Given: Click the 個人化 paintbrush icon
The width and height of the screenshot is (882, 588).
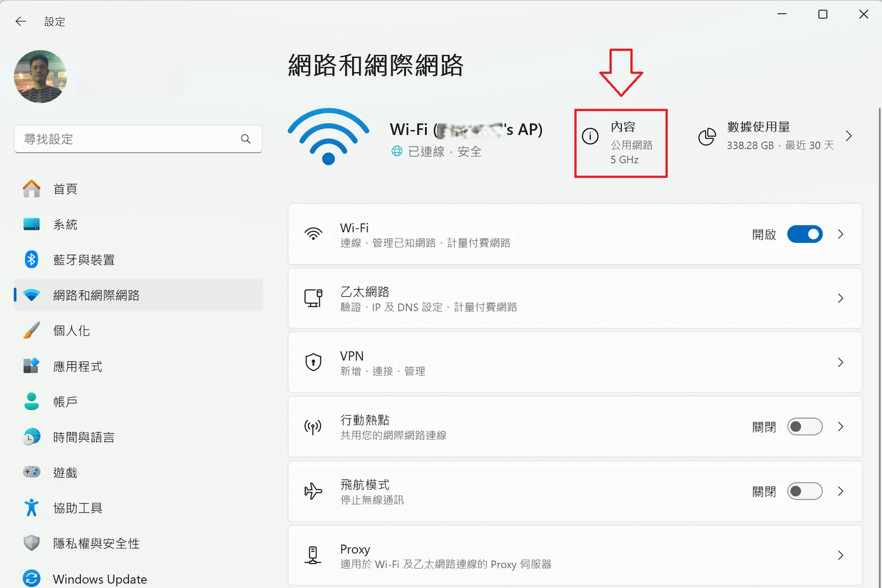Looking at the screenshot, I should pyautogui.click(x=32, y=331).
